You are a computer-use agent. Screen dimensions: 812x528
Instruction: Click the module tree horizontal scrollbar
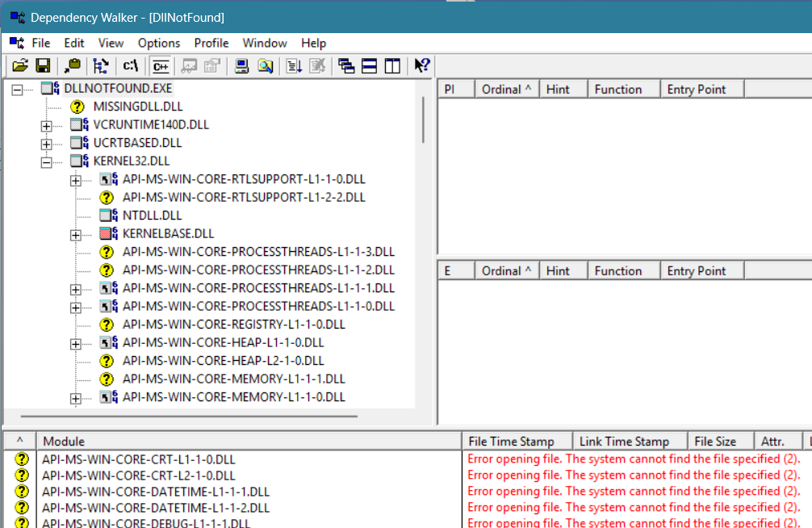(x=189, y=416)
